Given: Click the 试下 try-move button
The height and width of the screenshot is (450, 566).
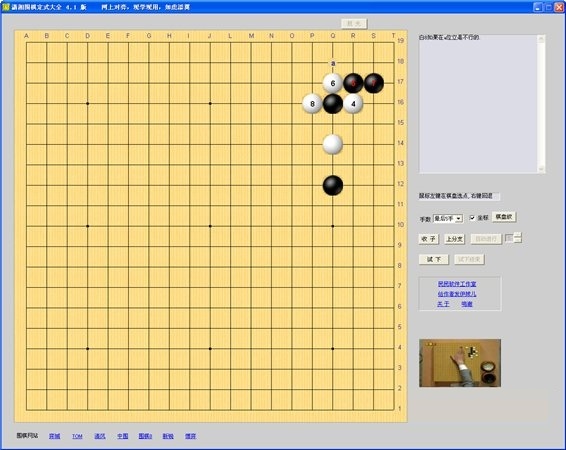Looking at the screenshot, I should [434, 259].
